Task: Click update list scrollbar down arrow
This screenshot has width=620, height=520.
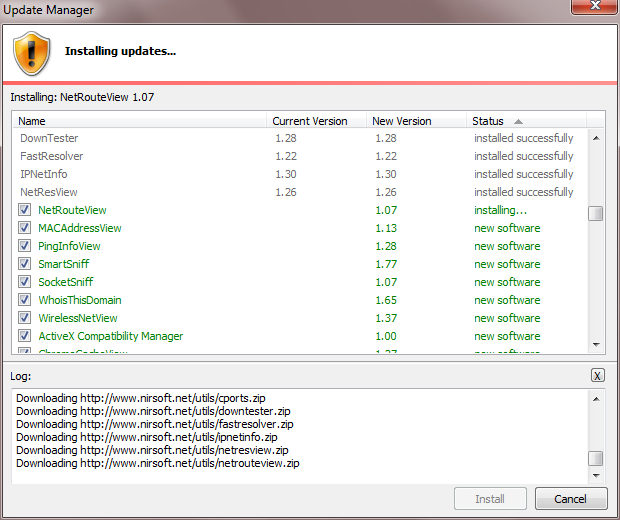Action: click(596, 345)
